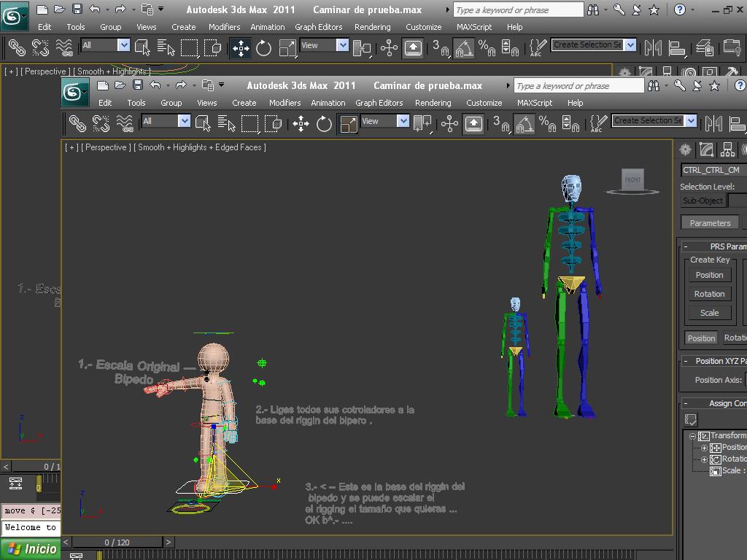Viewport: 747px width, 560px height.
Task: Toggle Angle Snap in front window toolbar
Action: pos(524,124)
